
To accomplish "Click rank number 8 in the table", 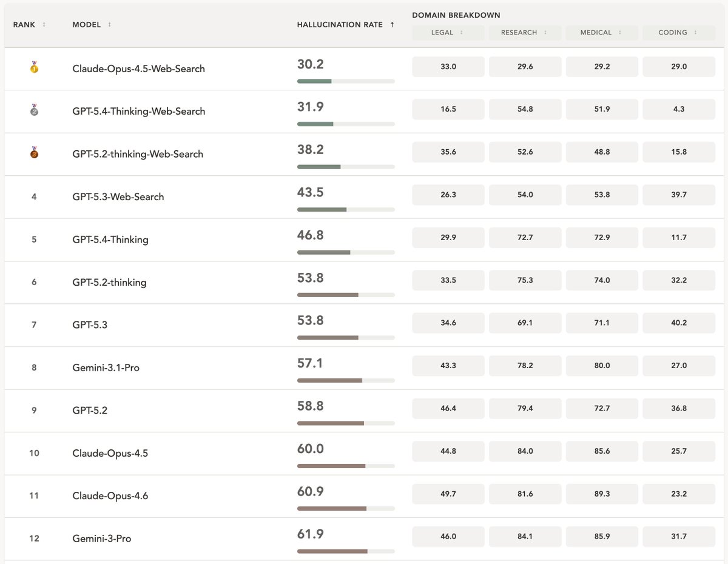I will point(34,368).
